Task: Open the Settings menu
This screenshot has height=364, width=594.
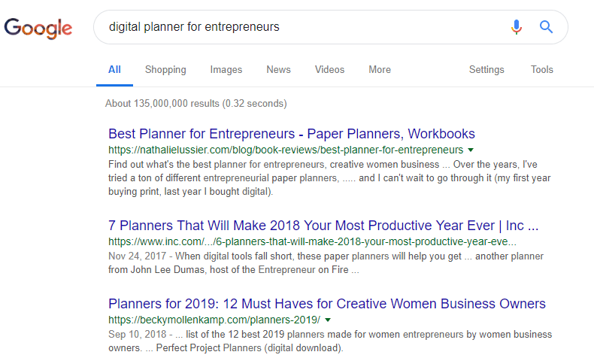Action: coord(486,70)
